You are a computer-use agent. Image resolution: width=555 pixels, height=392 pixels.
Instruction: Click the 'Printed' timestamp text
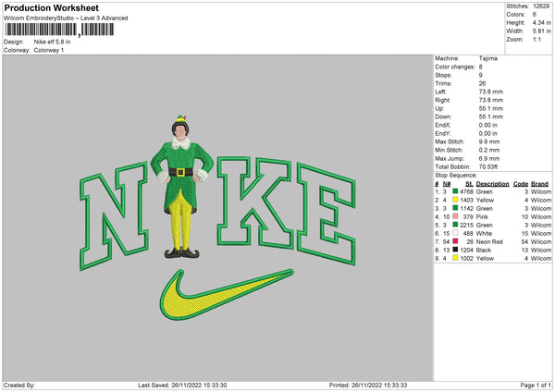[368, 385]
